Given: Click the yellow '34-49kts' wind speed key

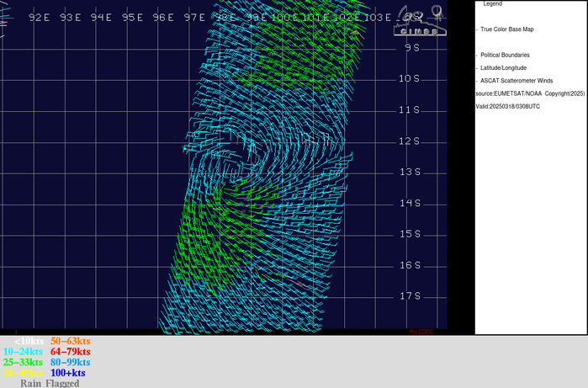Looking at the screenshot, I should tap(23, 373).
